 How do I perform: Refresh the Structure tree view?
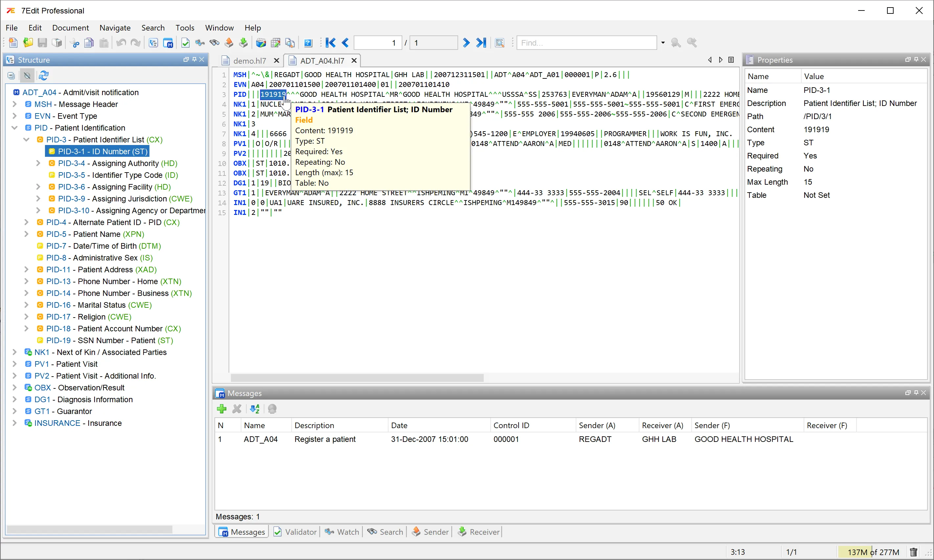(43, 75)
